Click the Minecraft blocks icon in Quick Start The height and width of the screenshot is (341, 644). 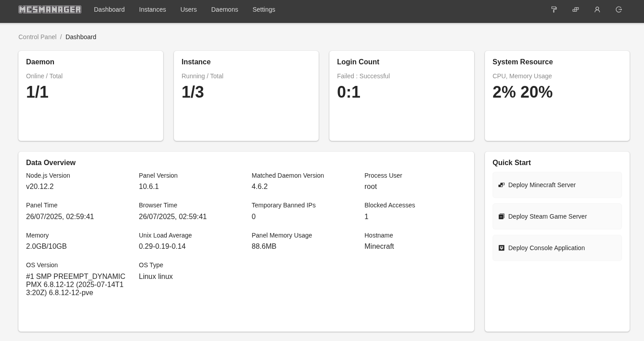[x=502, y=185]
